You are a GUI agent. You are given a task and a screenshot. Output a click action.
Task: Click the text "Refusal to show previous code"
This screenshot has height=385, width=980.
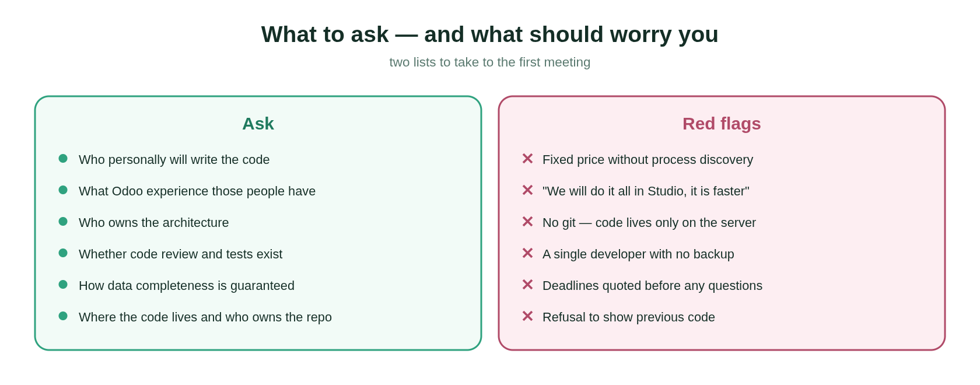(x=629, y=317)
